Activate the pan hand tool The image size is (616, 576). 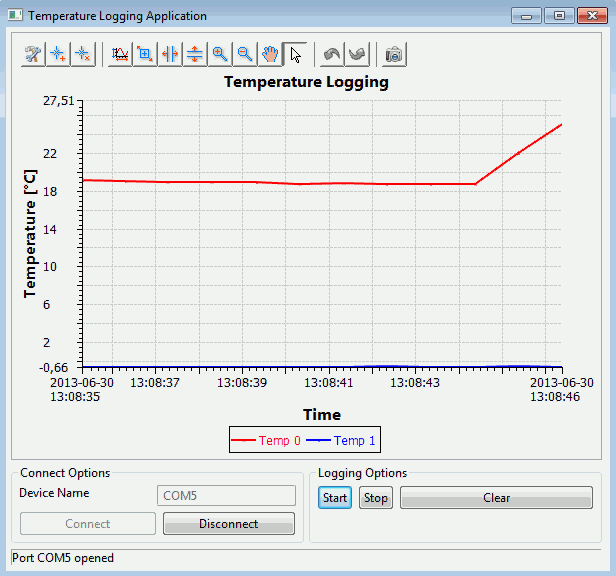(x=270, y=55)
